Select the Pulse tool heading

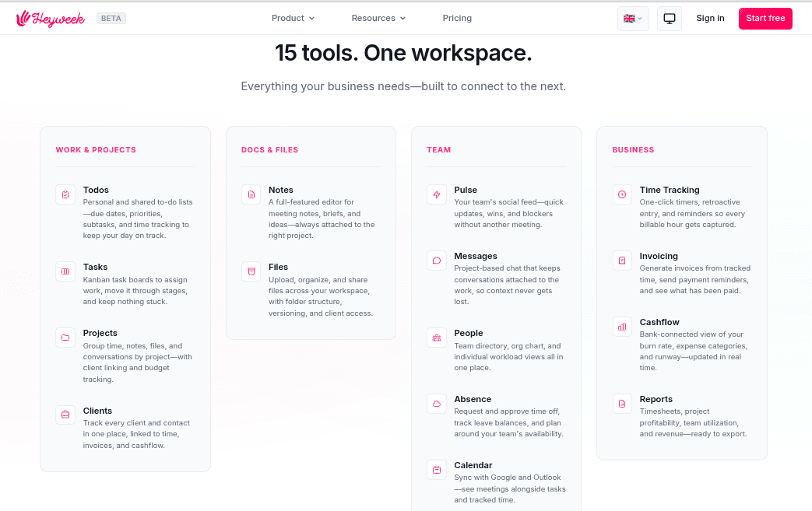[466, 190]
